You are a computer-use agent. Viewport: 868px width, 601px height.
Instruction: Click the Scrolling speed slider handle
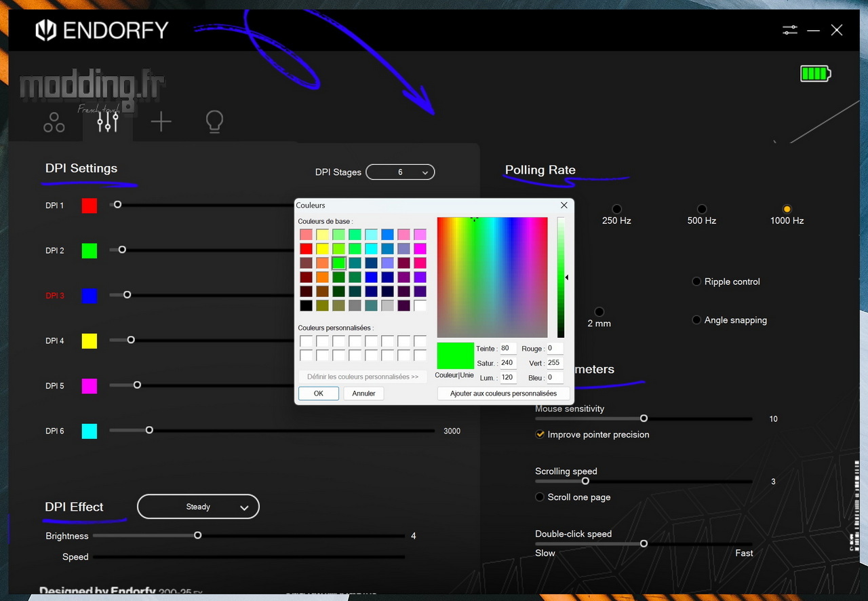(585, 481)
